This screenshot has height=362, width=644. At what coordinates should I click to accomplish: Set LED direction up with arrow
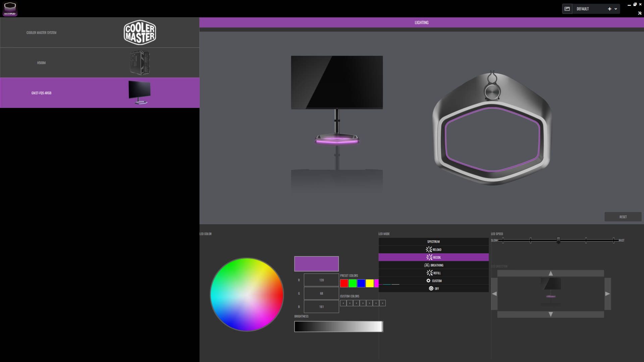pyautogui.click(x=550, y=274)
